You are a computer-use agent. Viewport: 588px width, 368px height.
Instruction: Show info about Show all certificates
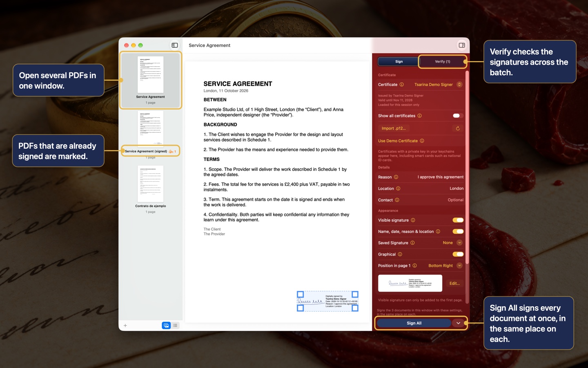coord(420,116)
